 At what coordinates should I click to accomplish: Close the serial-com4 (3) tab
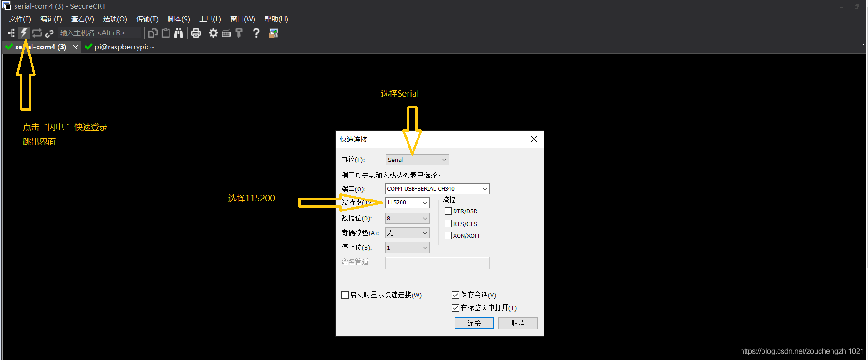(75, 47)
